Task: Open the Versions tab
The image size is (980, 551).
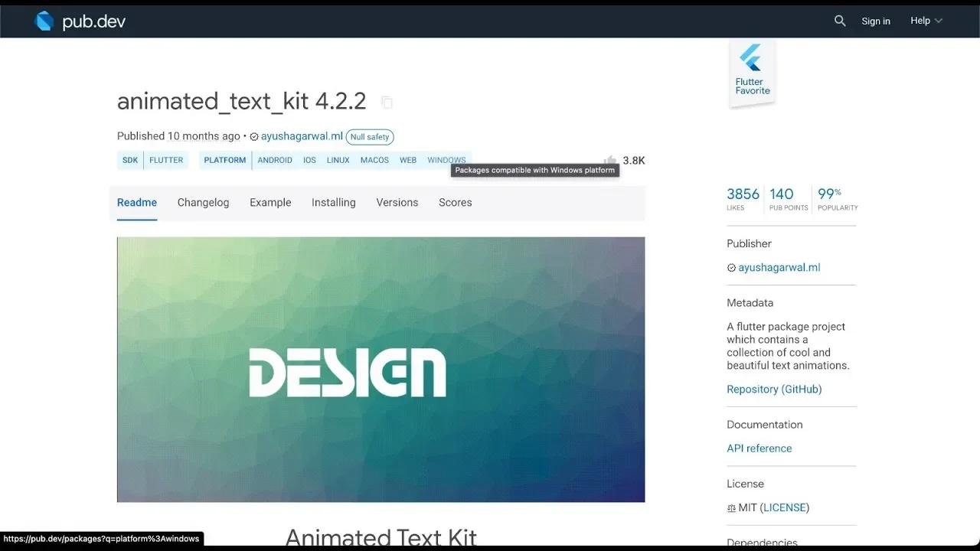Action: click(x=397, y=202)
